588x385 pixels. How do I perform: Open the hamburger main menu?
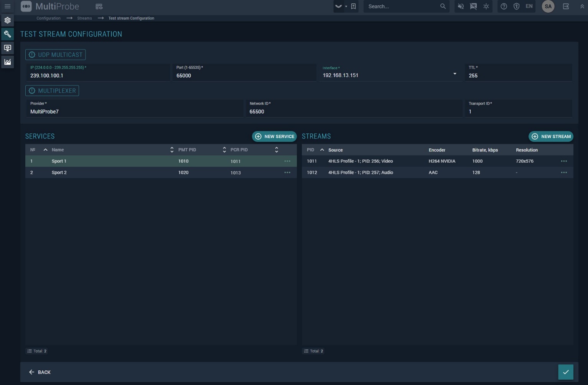[7, 7]
